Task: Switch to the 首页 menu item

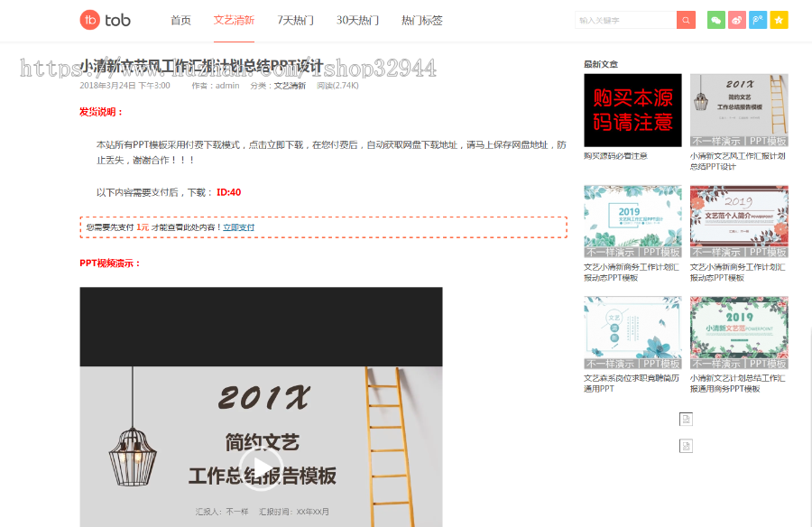Action: coord(179,19)
